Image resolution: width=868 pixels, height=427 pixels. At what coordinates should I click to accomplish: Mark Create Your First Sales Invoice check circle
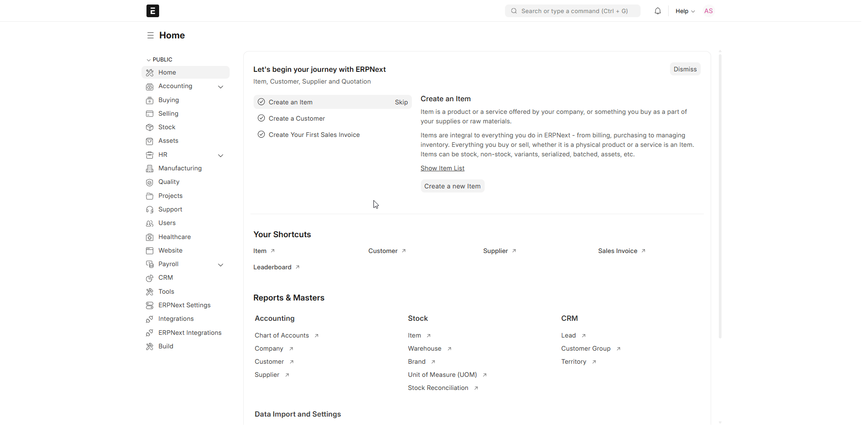point(261,135)
